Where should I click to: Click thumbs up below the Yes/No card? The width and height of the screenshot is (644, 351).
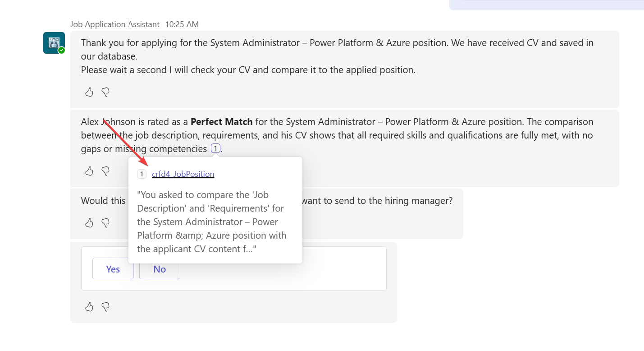(89, 307)
